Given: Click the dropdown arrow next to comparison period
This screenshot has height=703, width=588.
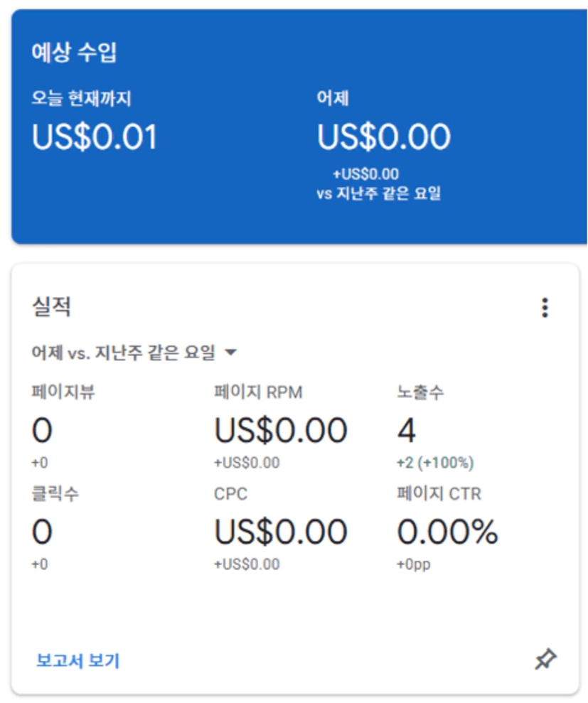Looking at the screenshot, I should coord(230,352).
